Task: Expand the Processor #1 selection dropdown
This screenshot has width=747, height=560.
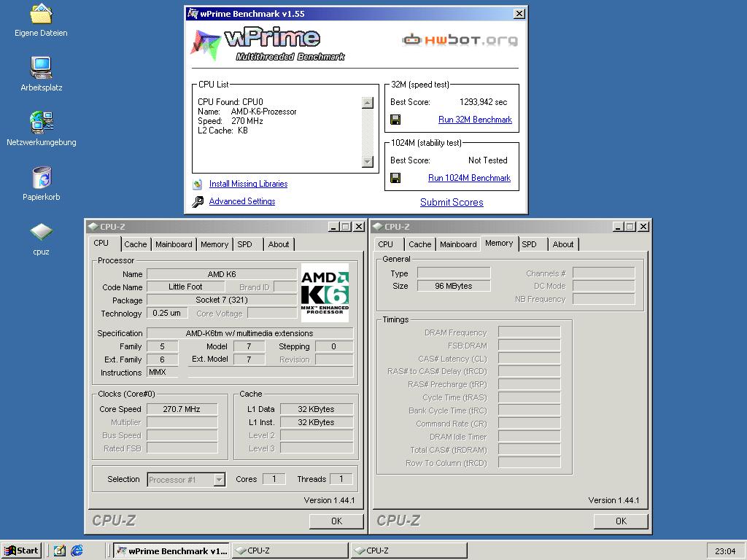Action: (219, 480)
